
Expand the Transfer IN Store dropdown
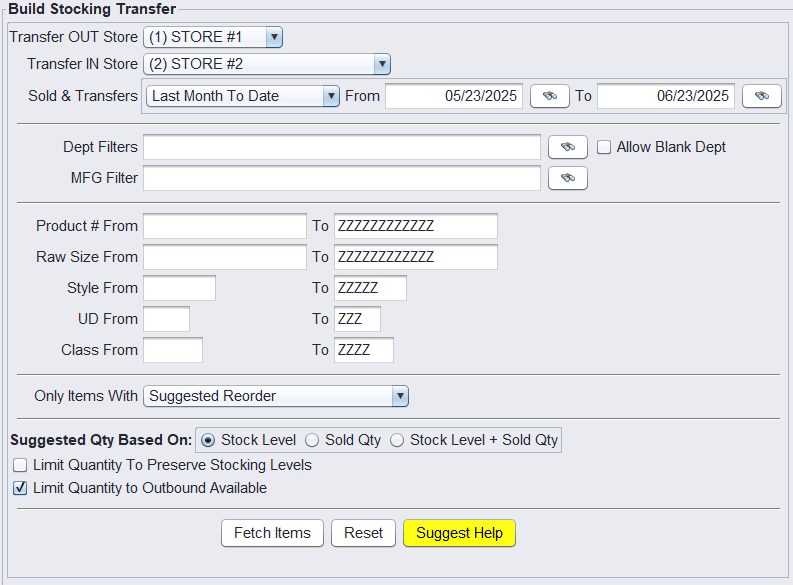pyautogui.click(x=381, y=64)
